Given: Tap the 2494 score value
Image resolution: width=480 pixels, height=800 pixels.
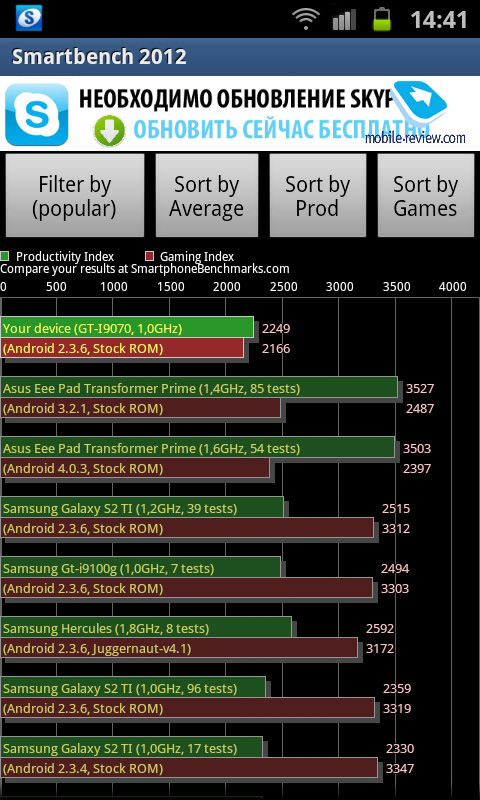Looking at the screenshot, I should 395,568.
